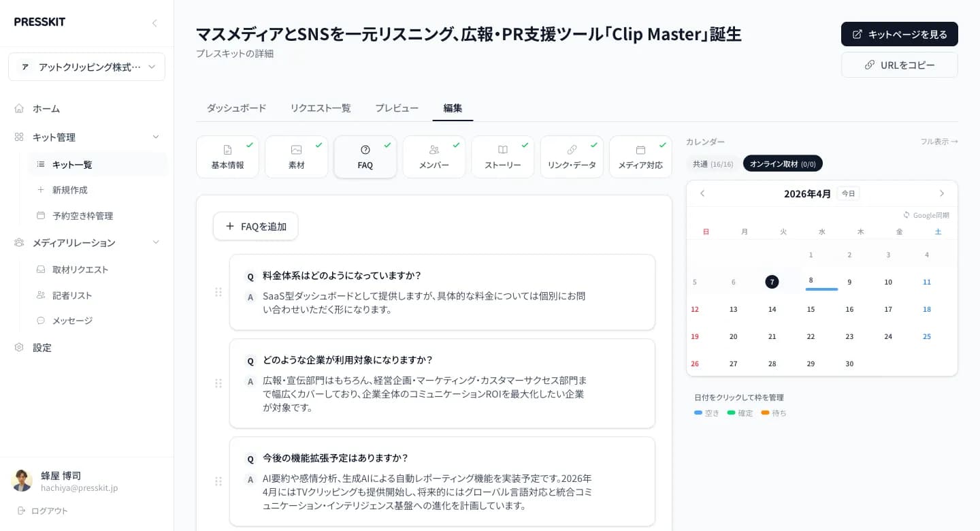
Task: Click the calendar icon beside 予約空き枠管理
Action: pos(41,216)
